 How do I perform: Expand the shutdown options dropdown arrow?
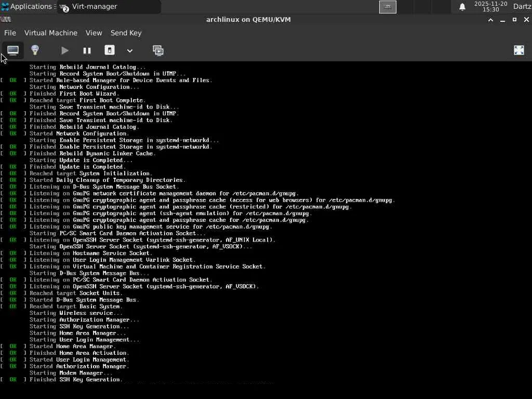coord(129,51)
